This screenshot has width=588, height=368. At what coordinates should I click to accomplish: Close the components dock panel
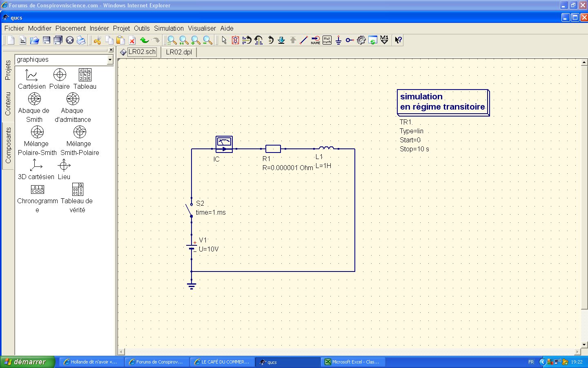(111, 50)
